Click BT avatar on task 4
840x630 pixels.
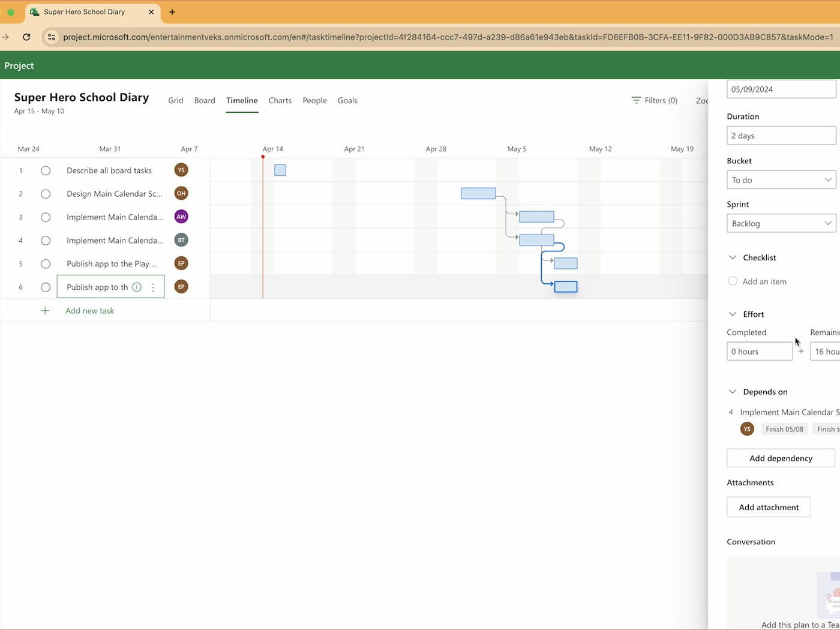pyautogui.click(x=181, y=240)
